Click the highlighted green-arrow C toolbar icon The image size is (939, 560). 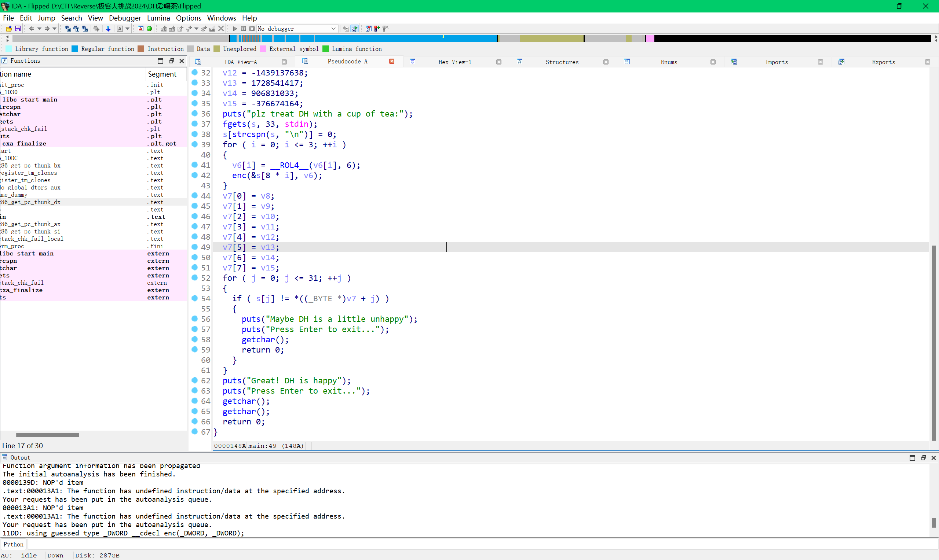355,29
